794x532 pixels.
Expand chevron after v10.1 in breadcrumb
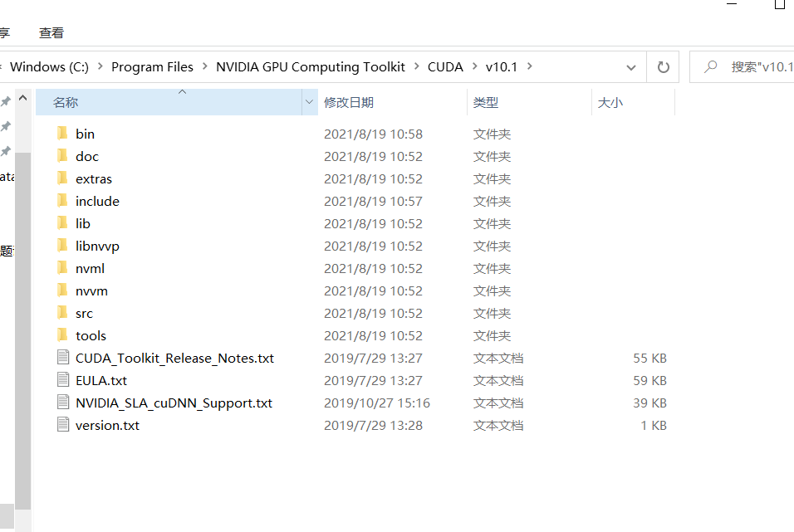pyautogui.click(x=529, y=66)
